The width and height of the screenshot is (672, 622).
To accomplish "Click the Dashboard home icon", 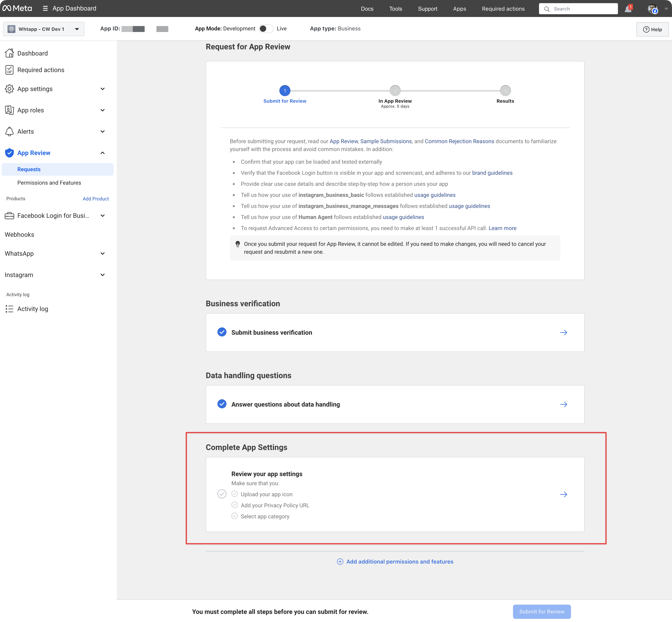I will [x=9, y=53].
